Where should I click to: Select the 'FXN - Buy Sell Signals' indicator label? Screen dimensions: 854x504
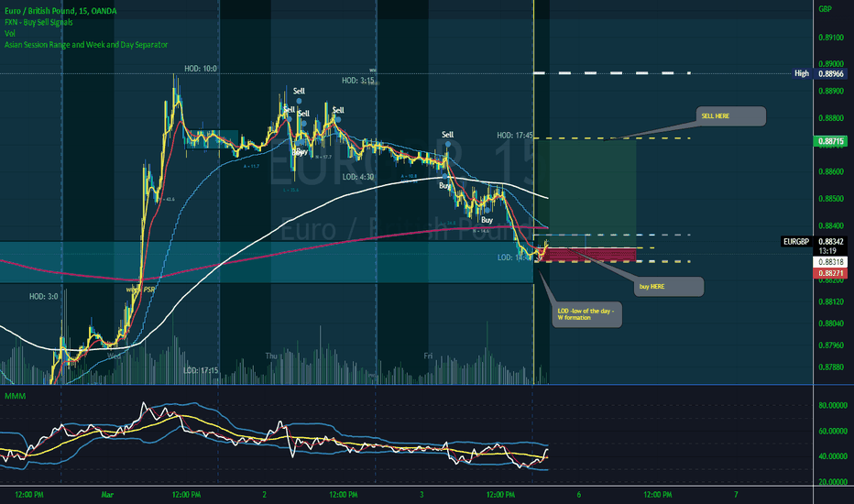38,22
